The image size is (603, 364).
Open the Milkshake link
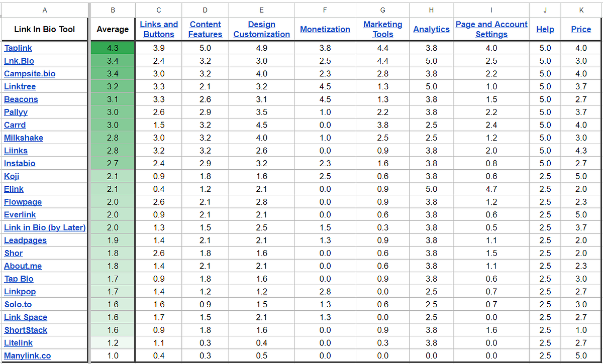(24, 138)
